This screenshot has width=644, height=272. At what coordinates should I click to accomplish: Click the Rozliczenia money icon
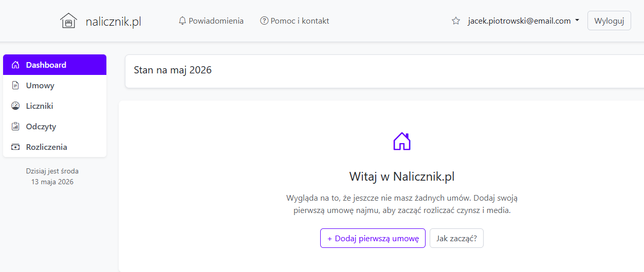pos(15,147)
